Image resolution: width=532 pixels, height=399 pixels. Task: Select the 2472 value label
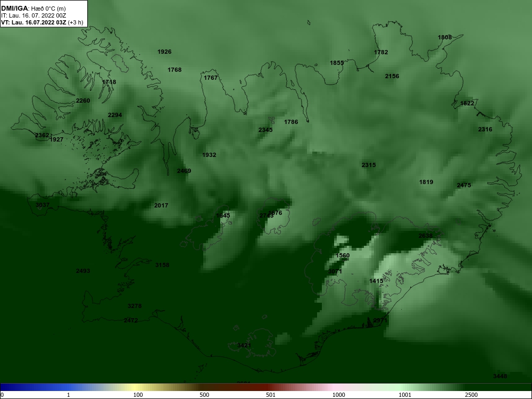pos(131,320)
